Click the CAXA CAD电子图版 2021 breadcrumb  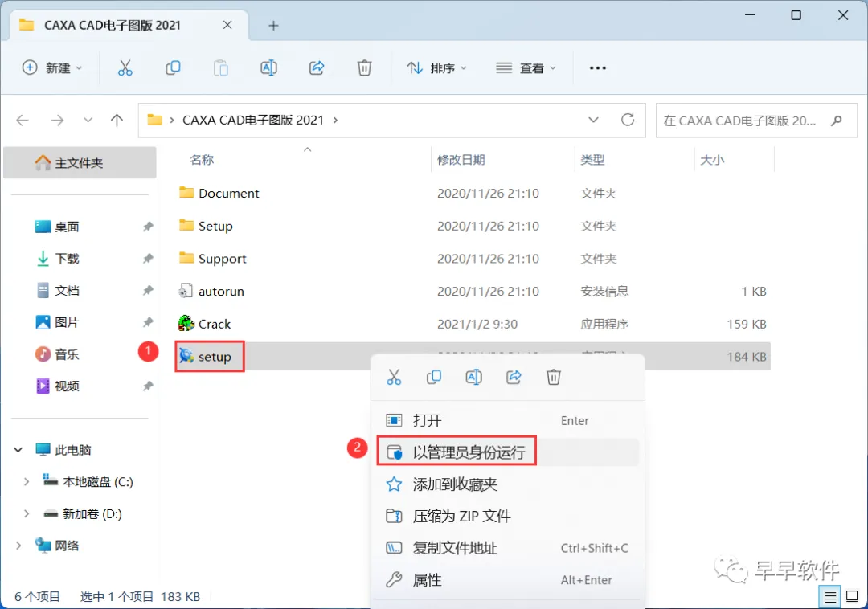pos(253,120)
